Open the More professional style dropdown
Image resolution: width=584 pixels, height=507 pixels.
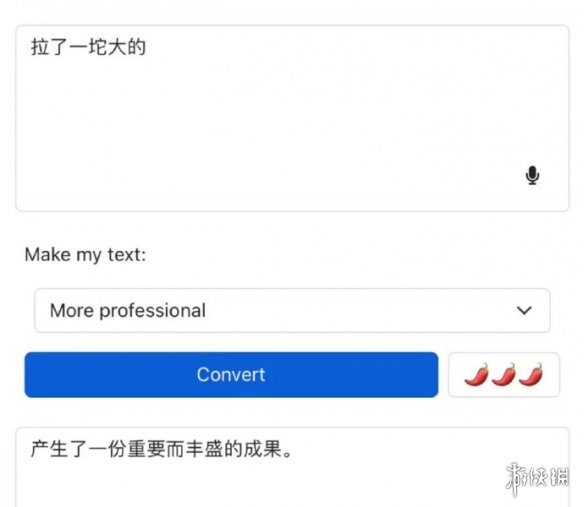pyautogui.click(x=292, y=310)
